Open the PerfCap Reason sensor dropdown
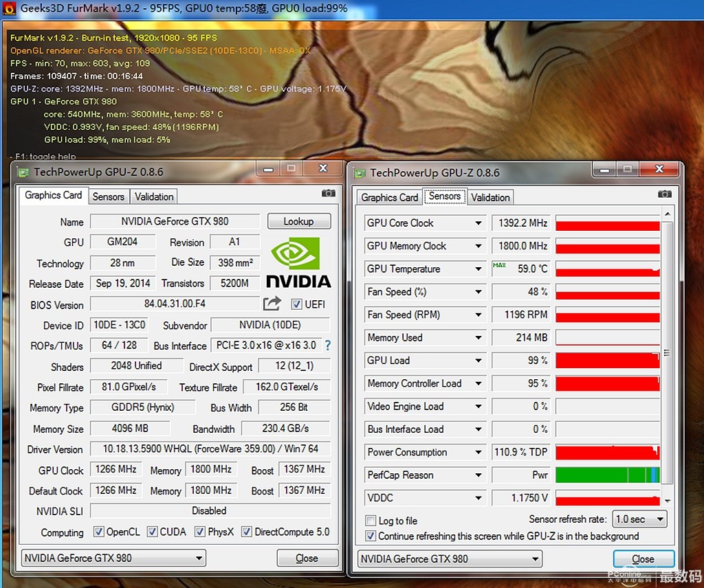The height and width of the screenshot is (588, 704). tap(478, 475)
